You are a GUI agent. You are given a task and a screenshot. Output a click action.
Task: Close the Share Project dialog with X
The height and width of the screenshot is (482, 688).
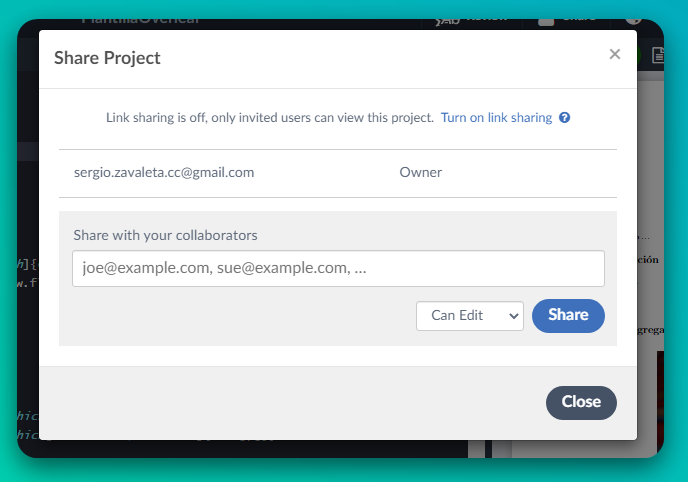pyautogui.click(x=615, y=54)
